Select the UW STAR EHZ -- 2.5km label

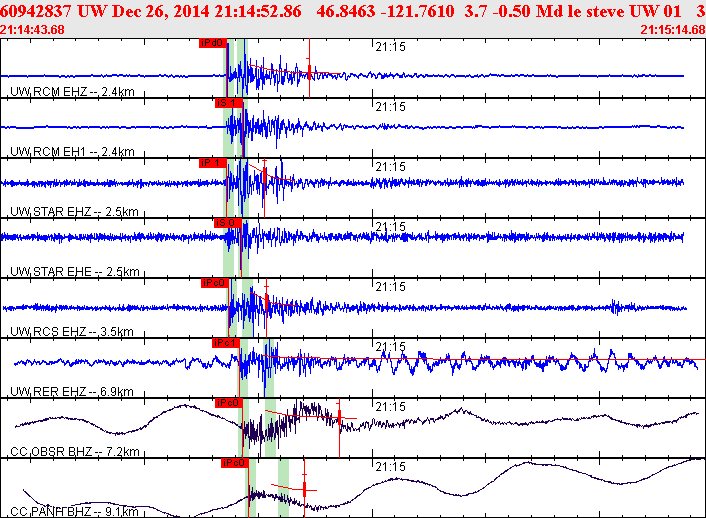click(x=74, y=212)
